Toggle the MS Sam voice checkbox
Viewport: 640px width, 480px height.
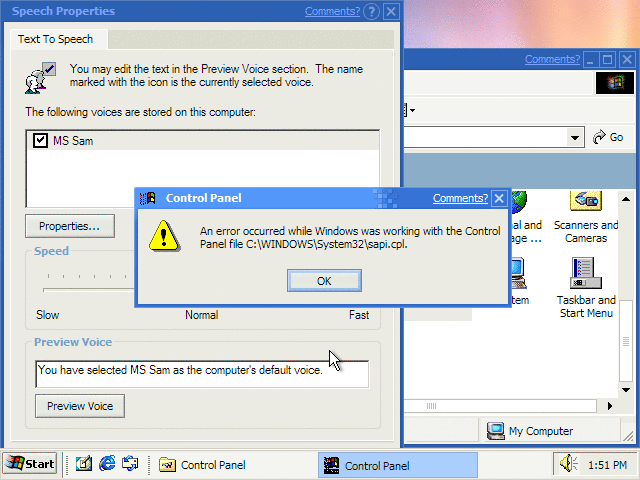pos(40,141)
